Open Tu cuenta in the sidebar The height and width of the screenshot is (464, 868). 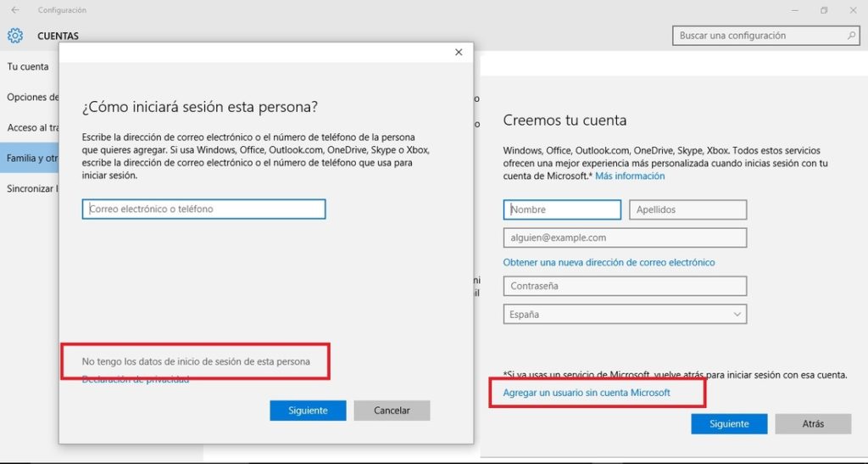click(x=28, y=66)
